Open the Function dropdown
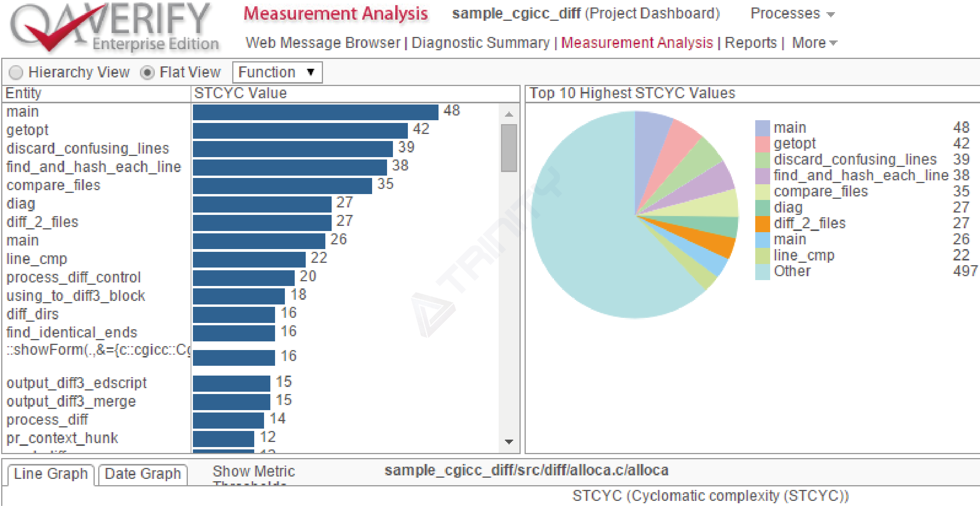This screenshot has width=980, height=506. 277,73
